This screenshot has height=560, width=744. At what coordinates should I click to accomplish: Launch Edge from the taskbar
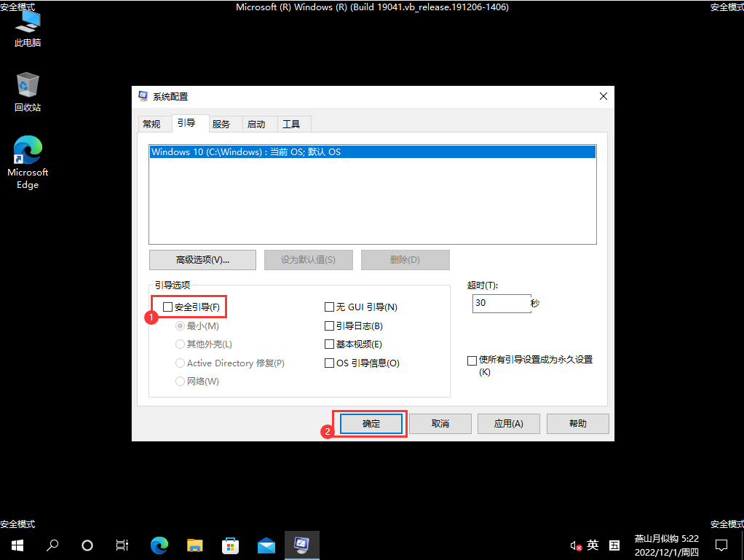pyautogui.click(x=159, y=545)
